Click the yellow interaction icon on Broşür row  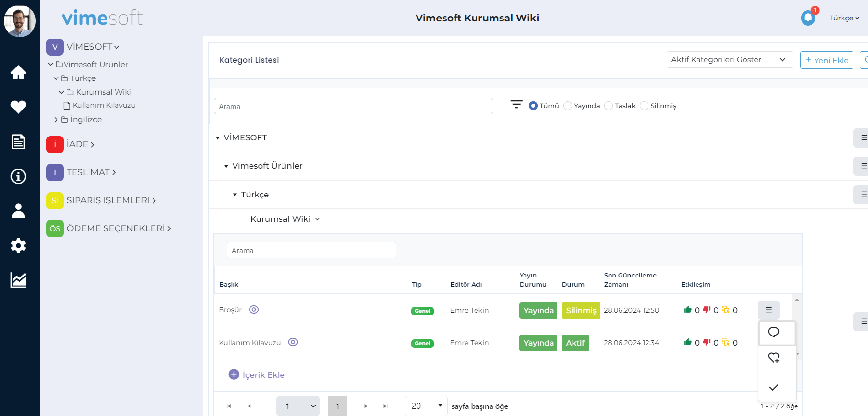pos(726,310)
